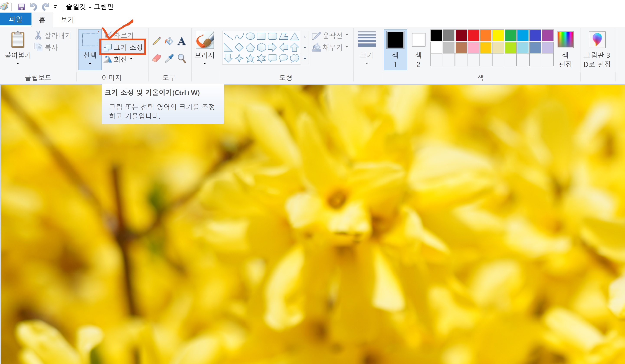625x364 pixels.
Task: Select the Magnifier zoom tool
Action: pyautogui.click(x=182, y=58)
